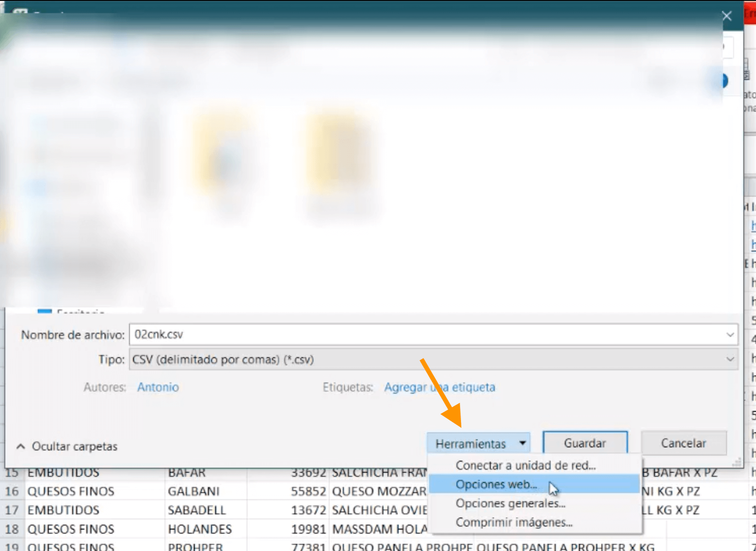The height and width of the screenshot is (551, 756).
Task: Click cell value 19981
Action: coord(288,529)
